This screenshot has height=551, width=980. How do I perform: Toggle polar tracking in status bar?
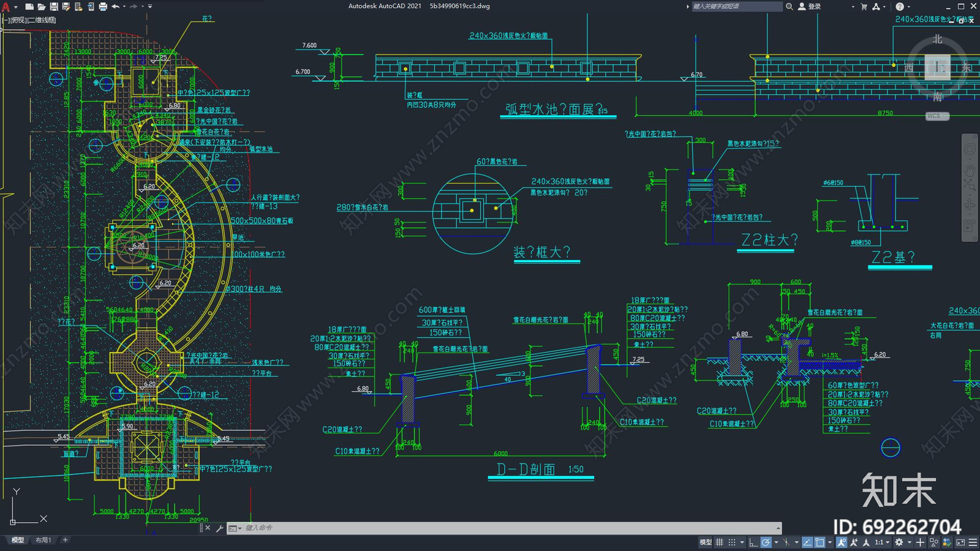(x=766, y=542)
